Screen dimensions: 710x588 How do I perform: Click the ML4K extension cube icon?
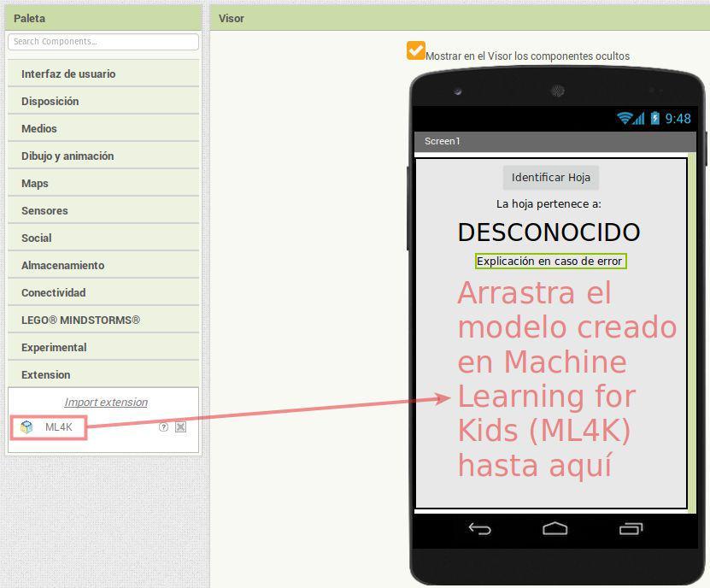(26, 426)
